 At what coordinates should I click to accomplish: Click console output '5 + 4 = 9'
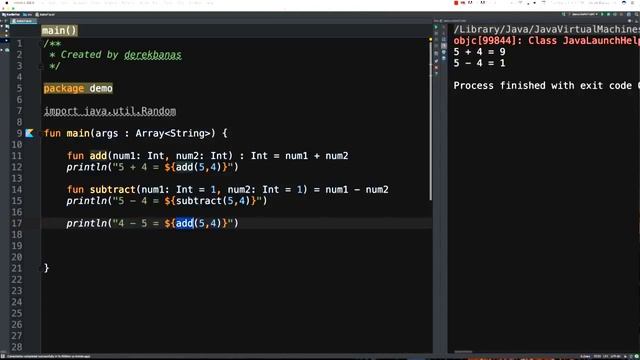pos(479,52)
